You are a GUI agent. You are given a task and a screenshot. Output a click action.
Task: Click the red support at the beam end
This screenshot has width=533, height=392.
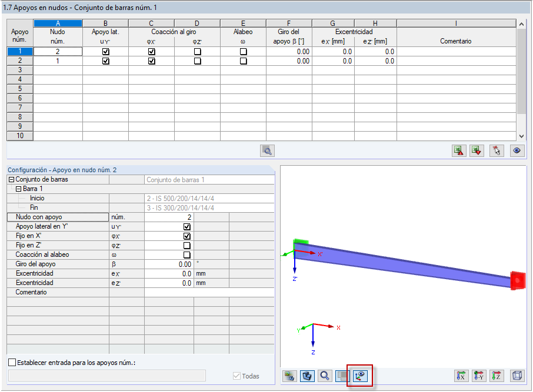tap(518, 280)
